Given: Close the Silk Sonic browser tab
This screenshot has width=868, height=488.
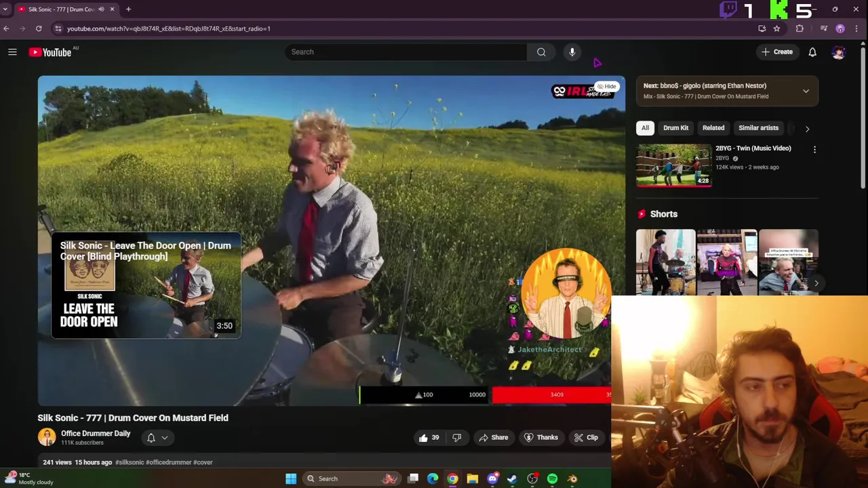Looking at the screenshot, I should [112, 9].
